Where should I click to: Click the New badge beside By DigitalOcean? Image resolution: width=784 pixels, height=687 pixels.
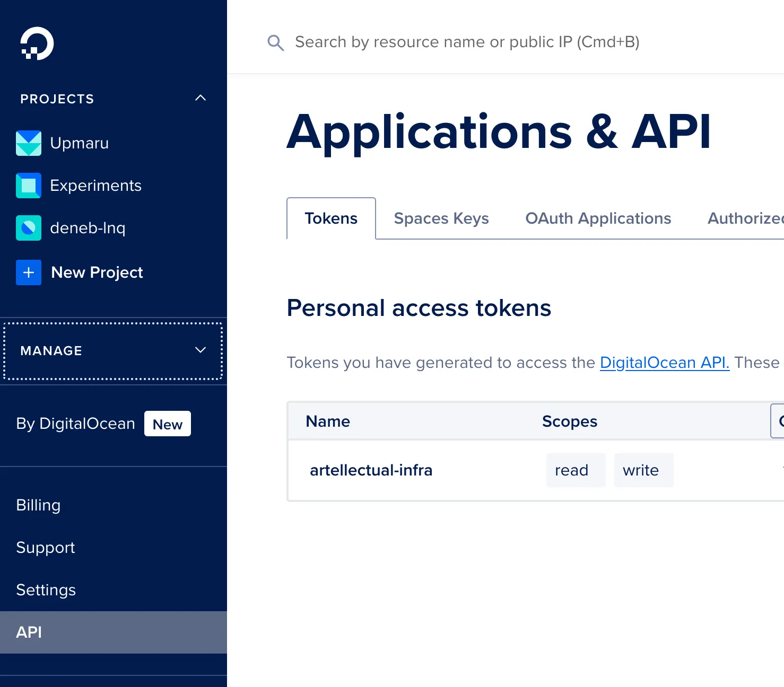pyautogui.click(x=168, y=424)
